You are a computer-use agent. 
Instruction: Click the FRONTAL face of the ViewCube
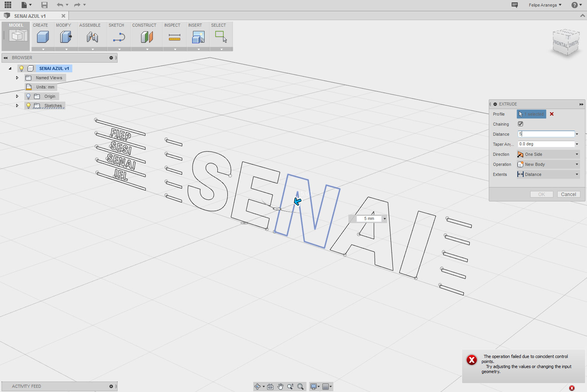pos(560,43)
